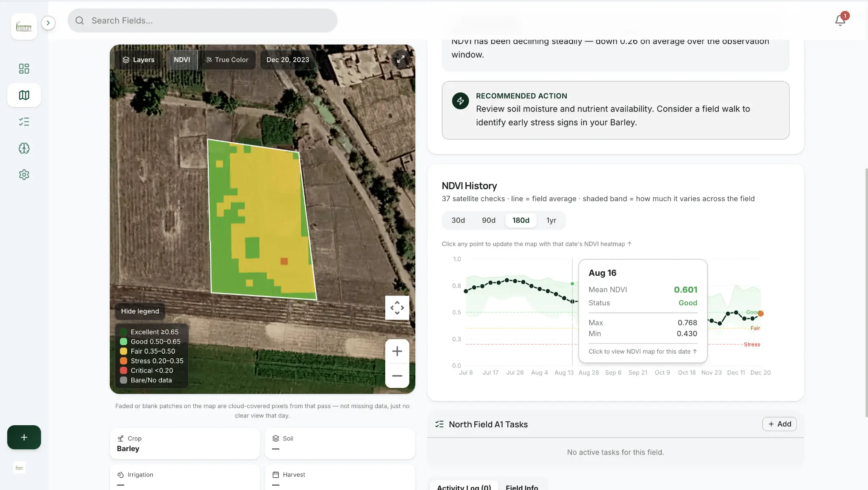Click the Crop sprout icon

coord(121,438)
